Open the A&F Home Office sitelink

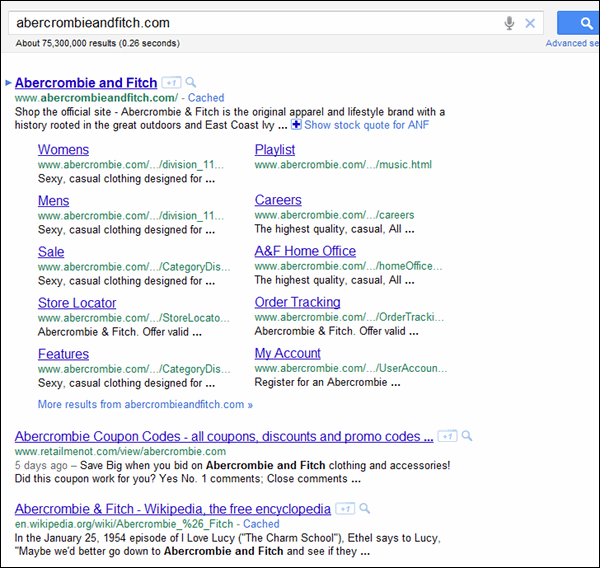point(305,251)
